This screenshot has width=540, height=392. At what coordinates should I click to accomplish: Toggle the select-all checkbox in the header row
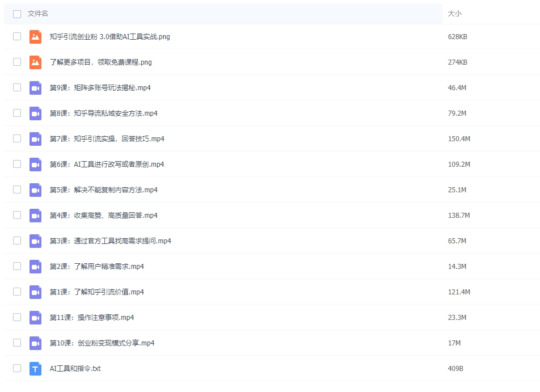click(x=16, y=14)
